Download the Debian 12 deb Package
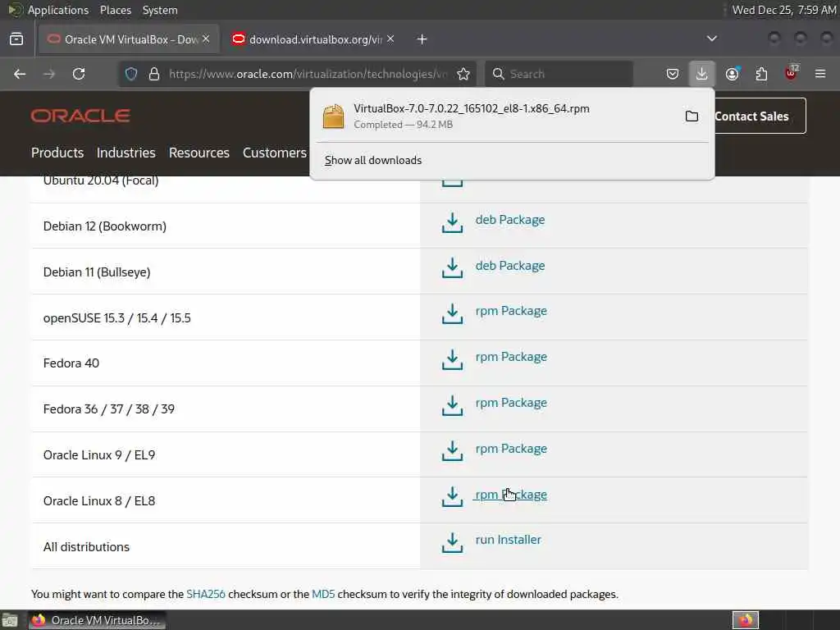 [510, 220]
